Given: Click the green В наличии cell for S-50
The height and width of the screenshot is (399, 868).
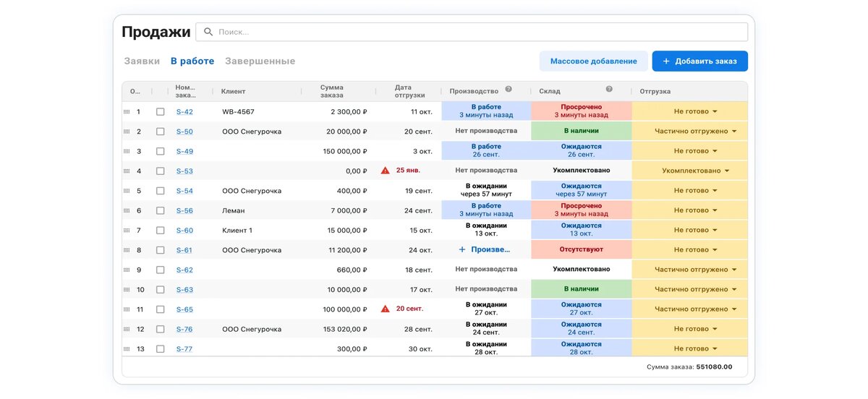Looking at the screenshot, I should click(x=582, y=131).
